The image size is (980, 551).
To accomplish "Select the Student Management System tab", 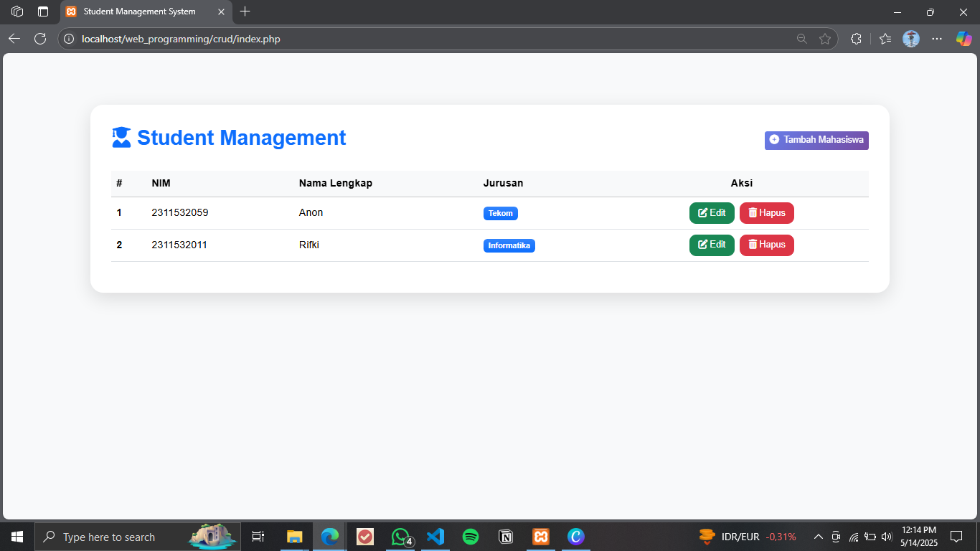I will (139, 11).
